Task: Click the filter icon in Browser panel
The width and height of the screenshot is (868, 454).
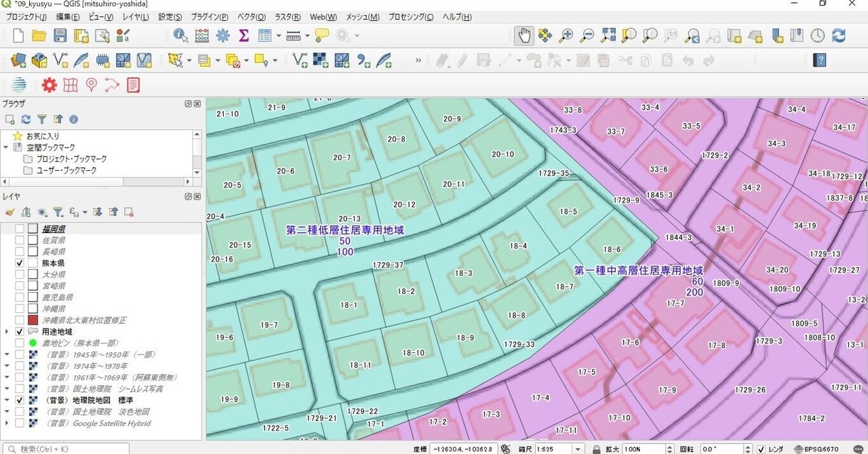Action: (x=42, y=119)
